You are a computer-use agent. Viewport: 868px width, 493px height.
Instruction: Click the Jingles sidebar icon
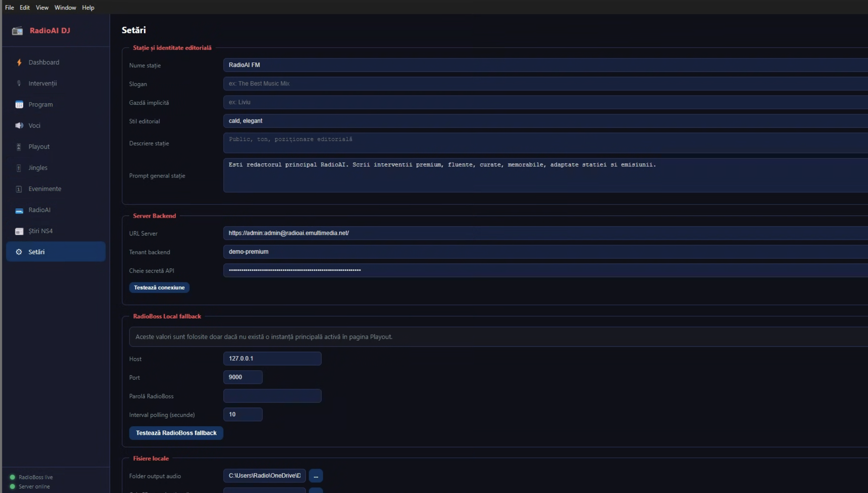(x=19, y=168)
